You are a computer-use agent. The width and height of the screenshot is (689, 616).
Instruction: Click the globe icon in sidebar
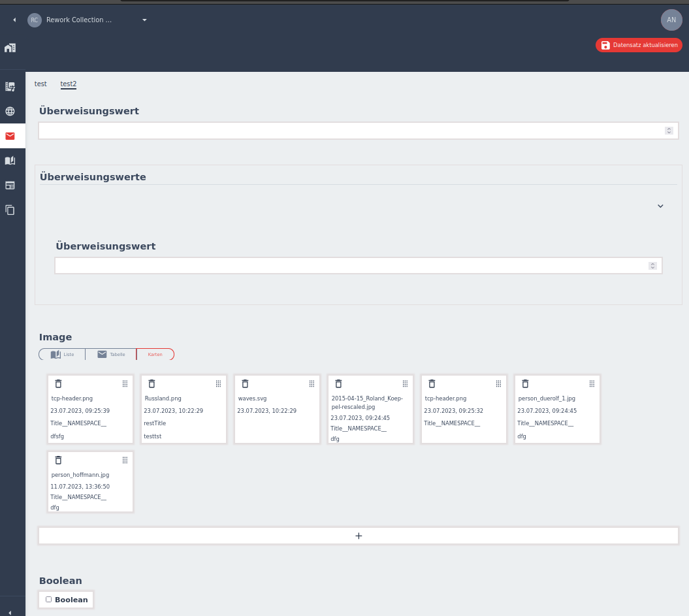10,111
